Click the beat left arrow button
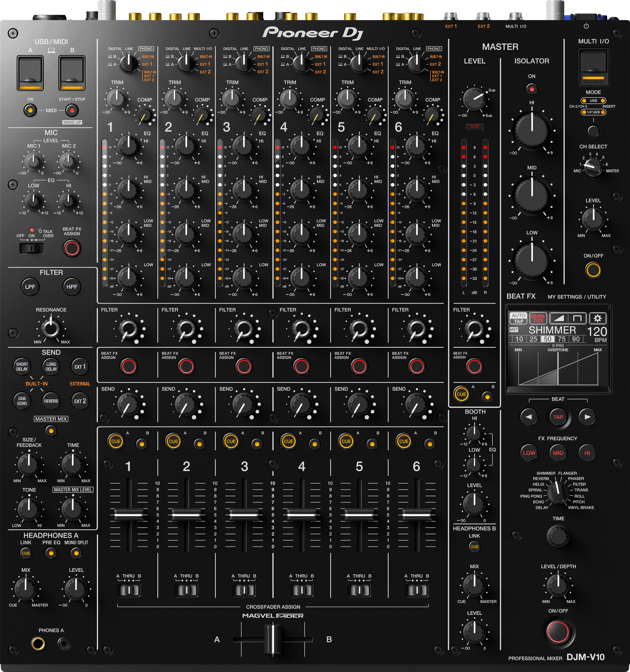 [529, 417]
